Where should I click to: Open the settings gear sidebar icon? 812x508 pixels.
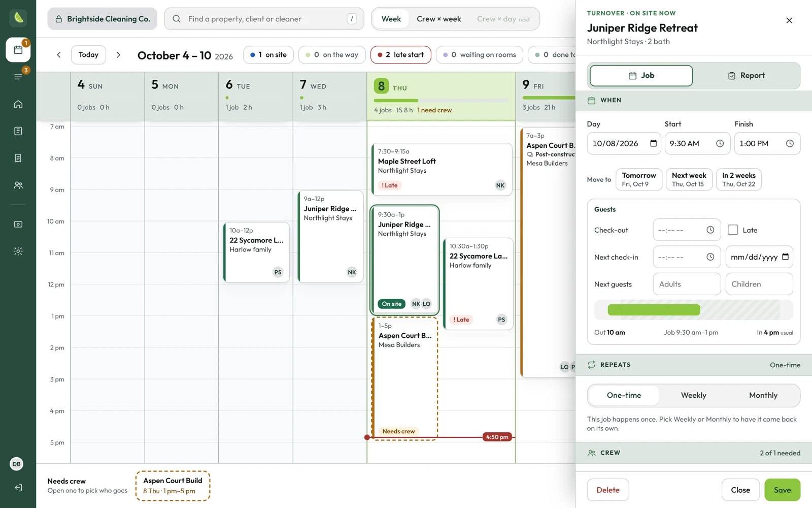pyautogui.click(x=18, y=251)
